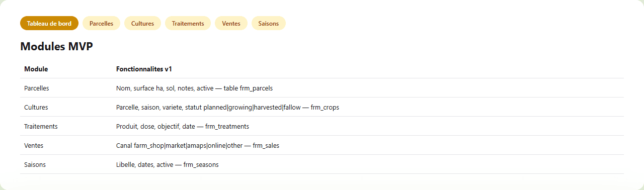Open the Tableau de bord tab
The width and height of the screenshot is (644, 190).
[49, 23]
